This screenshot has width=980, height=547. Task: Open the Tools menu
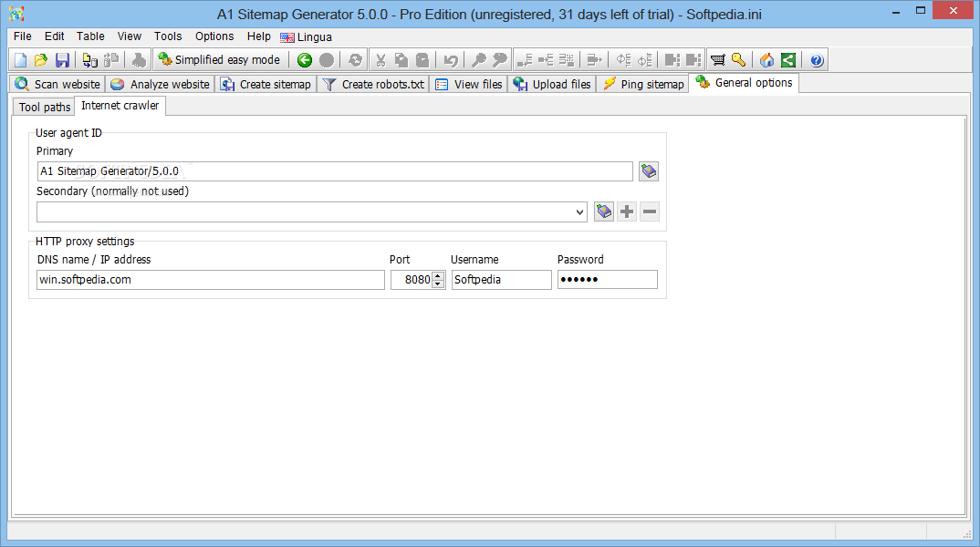pyautogui.click(x=168, y=36)
